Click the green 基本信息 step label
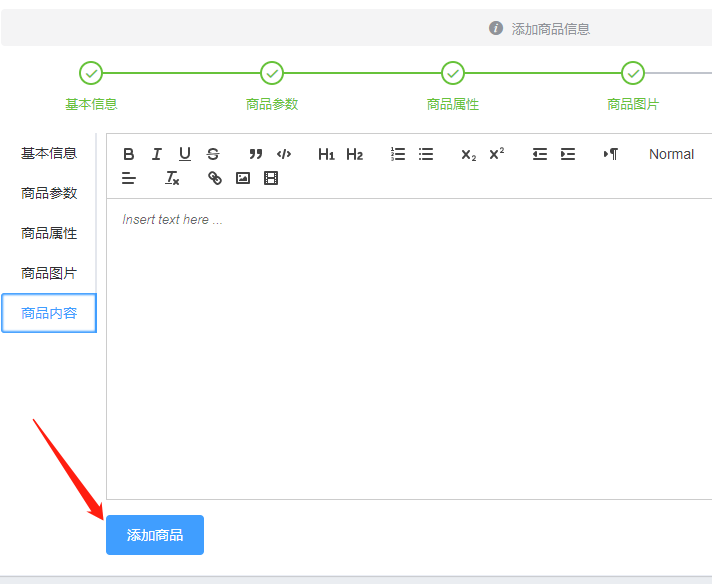712x584 pixels. pos(91,104)
